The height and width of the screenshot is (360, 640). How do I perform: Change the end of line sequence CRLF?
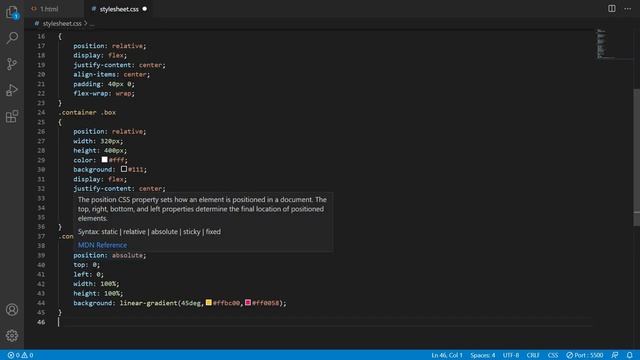click(533, 355)
